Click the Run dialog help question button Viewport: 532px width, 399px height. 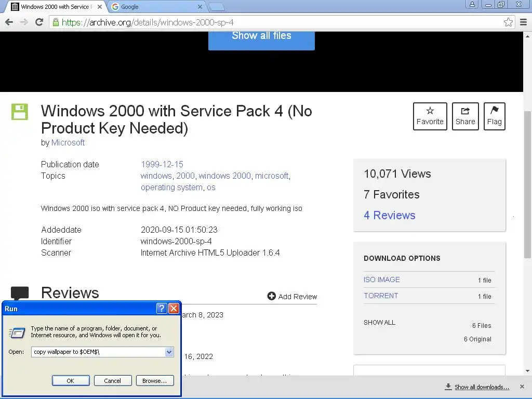click(162, 308)
